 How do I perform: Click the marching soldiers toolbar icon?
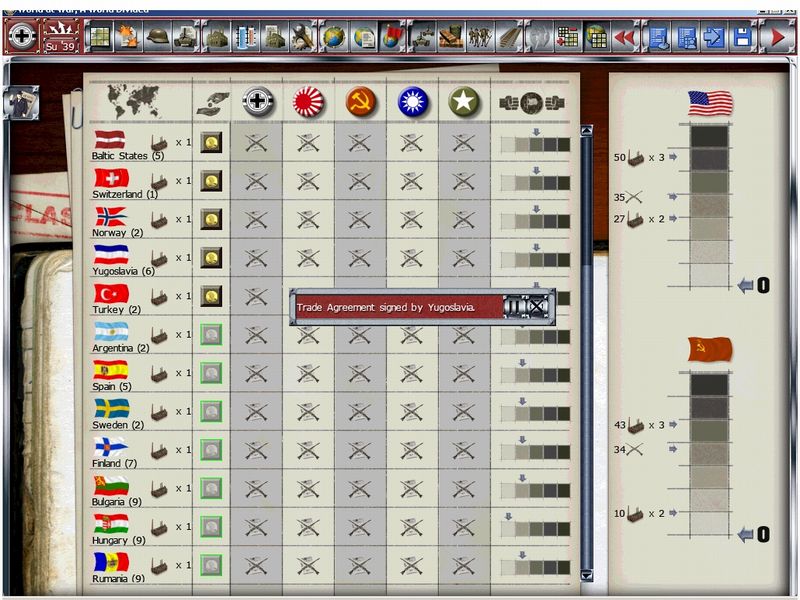pos(480,37)
